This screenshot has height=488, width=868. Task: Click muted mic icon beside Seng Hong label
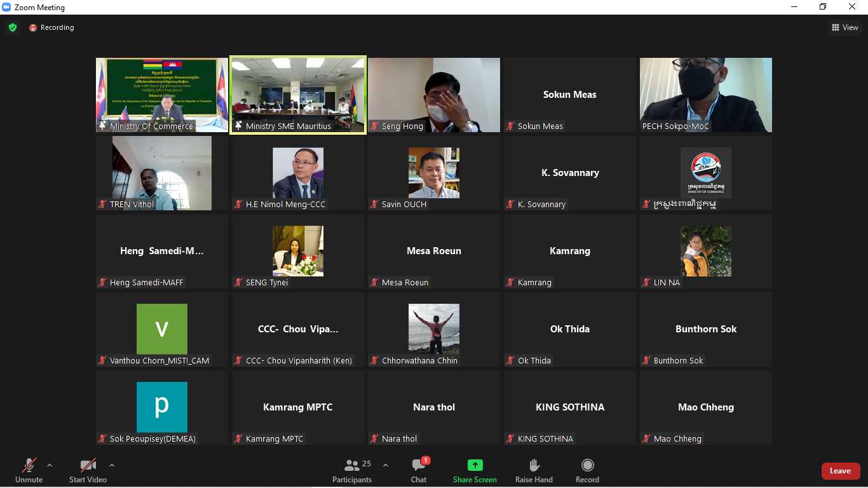[374, 126]
